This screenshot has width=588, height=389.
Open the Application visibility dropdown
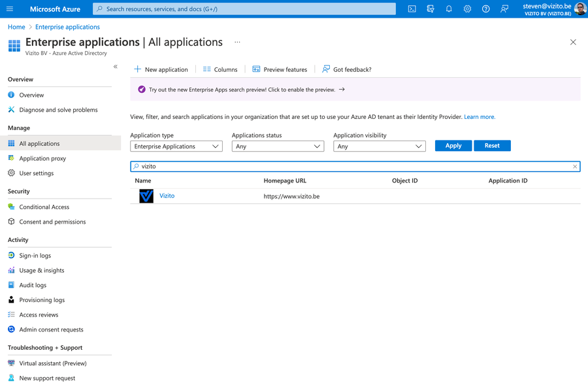[379, 146]
